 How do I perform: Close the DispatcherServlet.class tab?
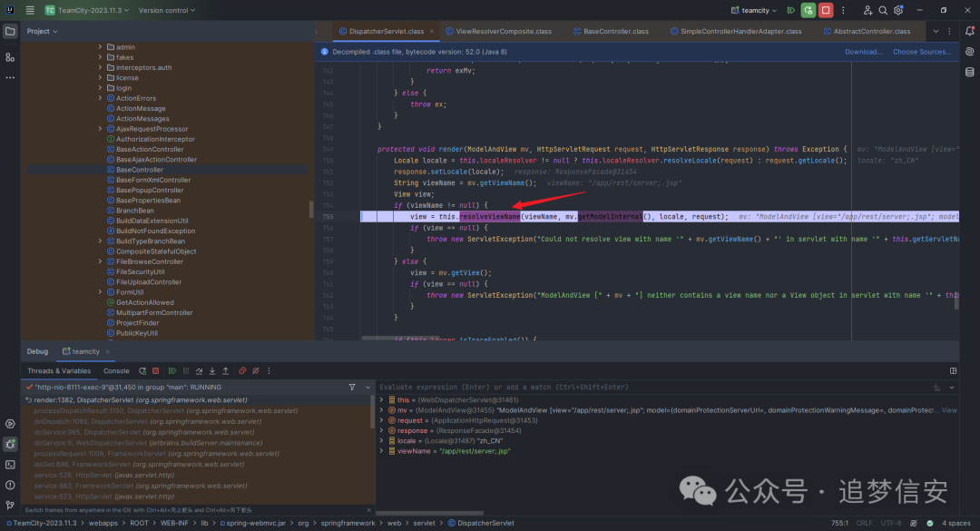[x=431, y=31]
